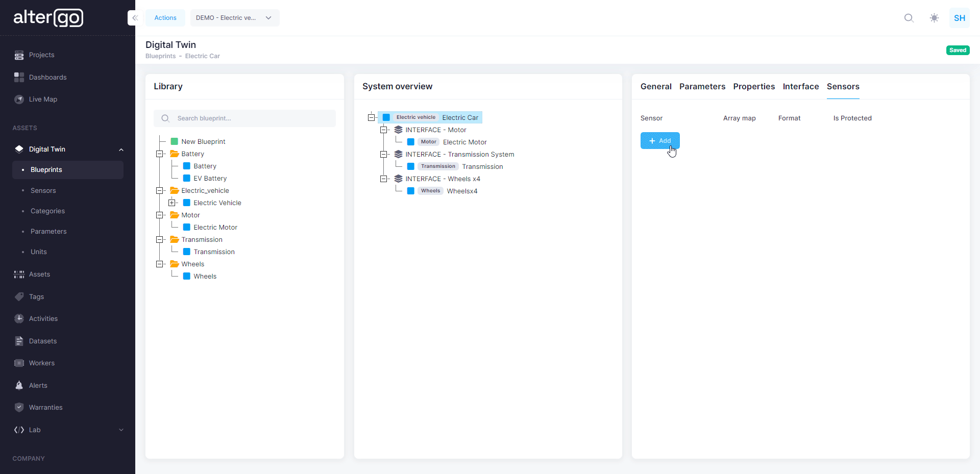The height and width of the screenshot is (474, 980).
Task: Open the Alerts bell item
Action: coord(38,386)
